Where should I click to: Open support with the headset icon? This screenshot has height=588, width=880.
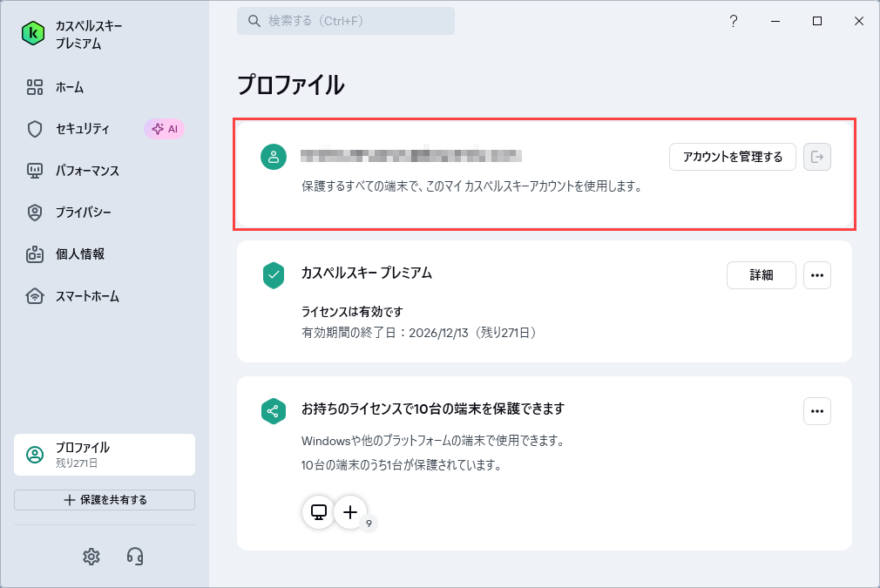point(135,557)
